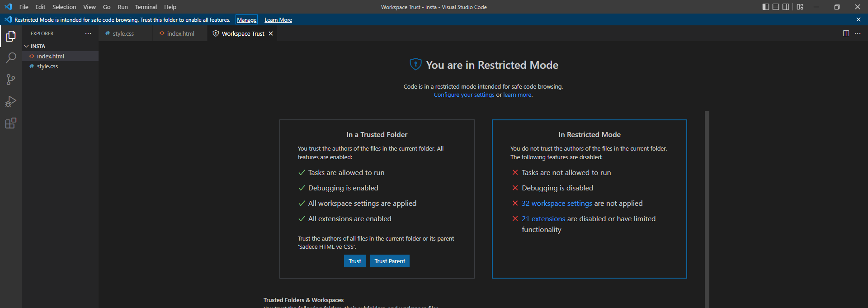Switch to the style.css tab
868x308 pixels.
(123, 33)
